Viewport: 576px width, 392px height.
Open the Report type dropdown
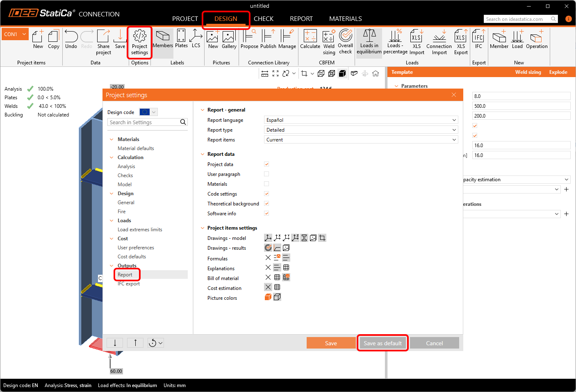coord(361,130)
